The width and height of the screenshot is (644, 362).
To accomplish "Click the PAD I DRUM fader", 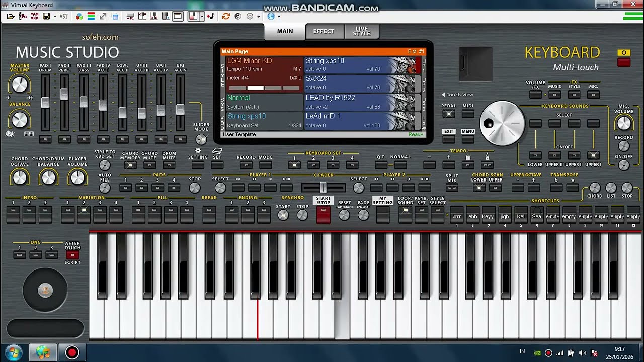I will pos(45,102).
